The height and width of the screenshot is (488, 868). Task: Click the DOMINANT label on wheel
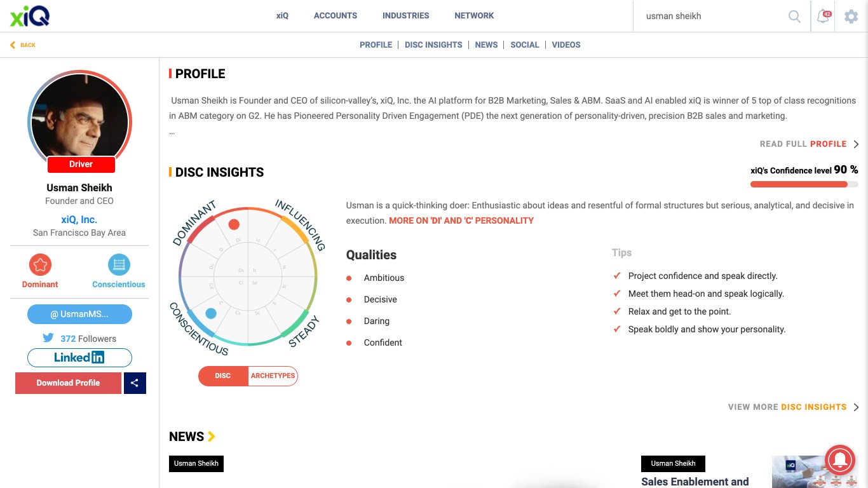194,224
